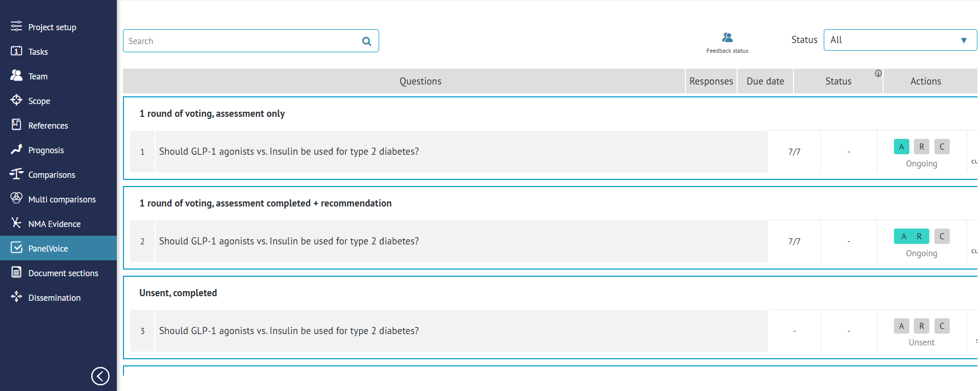Open question 3 in Unsent group
The height and width of the screenshot is (391, 980).
click(x=289, y=331)
